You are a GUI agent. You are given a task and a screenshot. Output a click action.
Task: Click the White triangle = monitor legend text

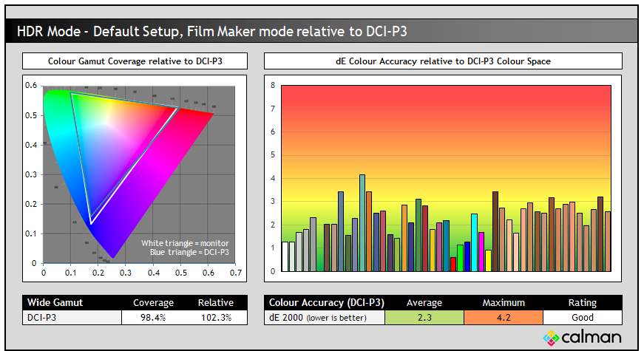click(x=185, y=243)
